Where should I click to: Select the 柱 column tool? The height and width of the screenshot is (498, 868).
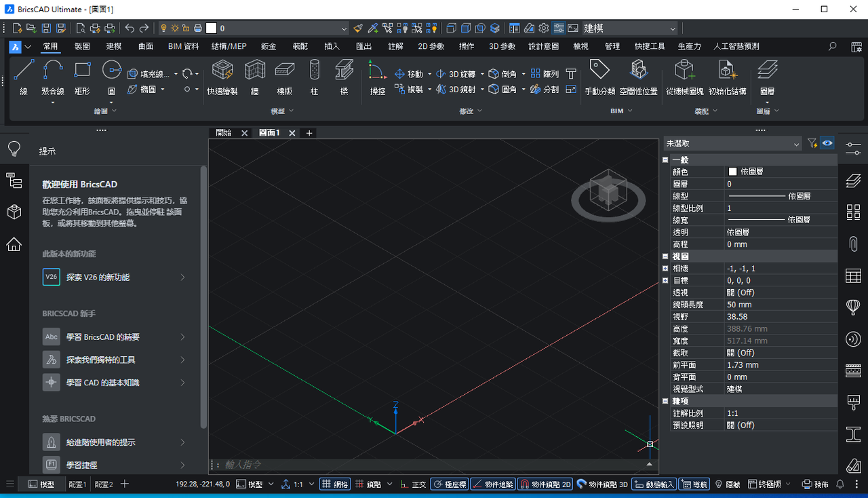pos(314,77)
